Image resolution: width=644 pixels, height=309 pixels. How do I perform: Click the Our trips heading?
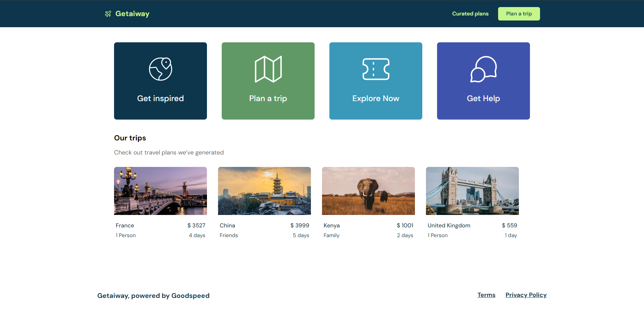130,138
